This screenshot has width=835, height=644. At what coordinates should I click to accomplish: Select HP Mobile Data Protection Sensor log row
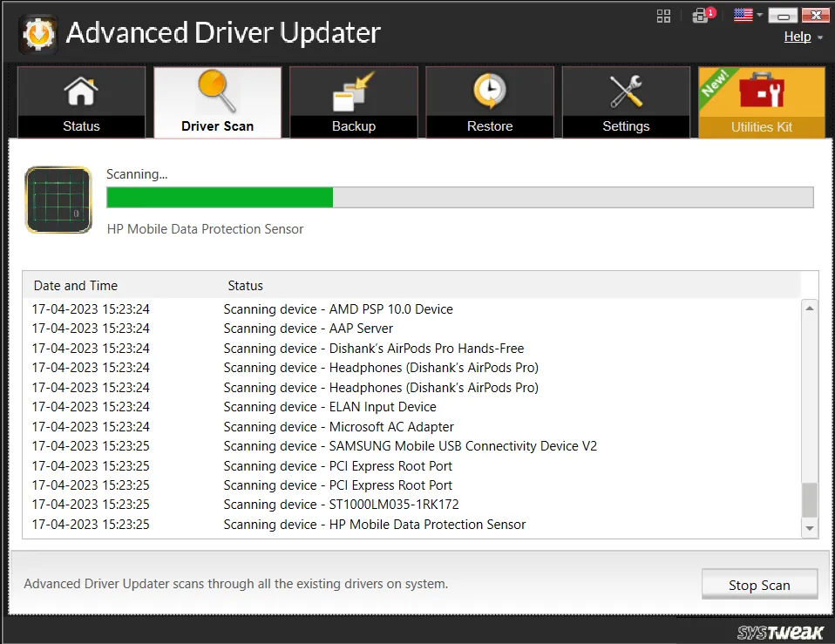[x=411, y=525]
